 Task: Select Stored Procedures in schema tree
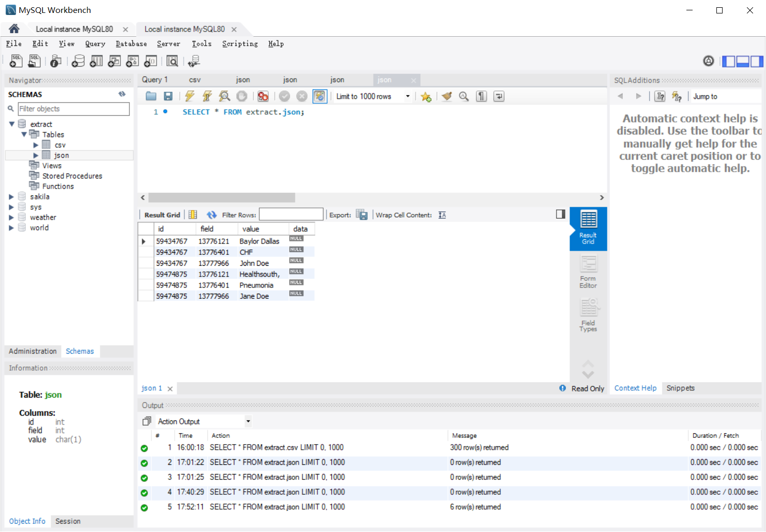pyautogui.click(x=72, y=176)
